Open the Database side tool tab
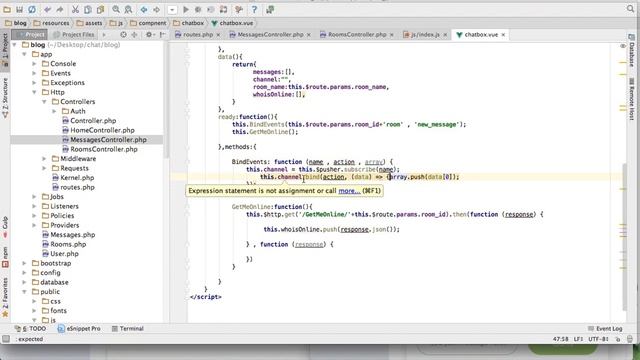 point(631,51)
